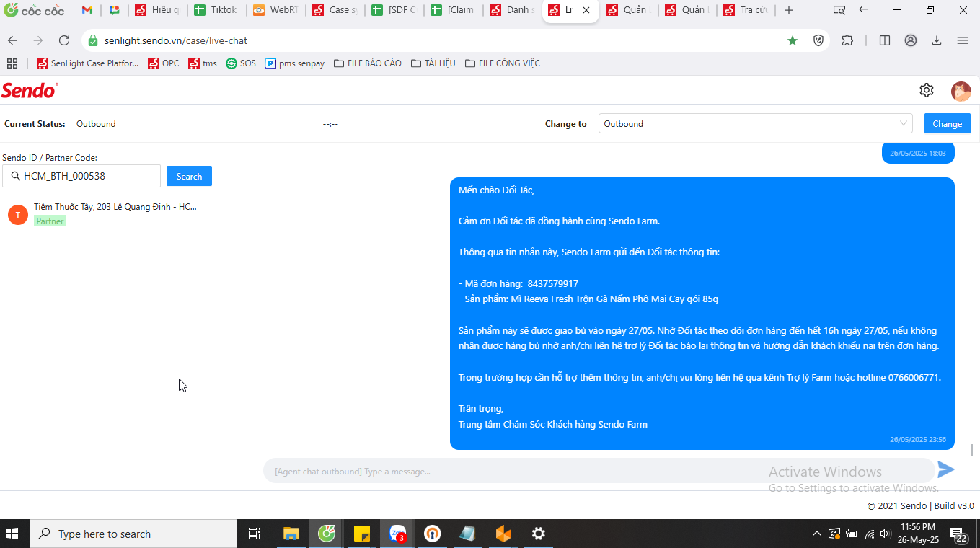Click the Current Status Outbound text
This screenshot has height=548, width=980.
[96, 124]
